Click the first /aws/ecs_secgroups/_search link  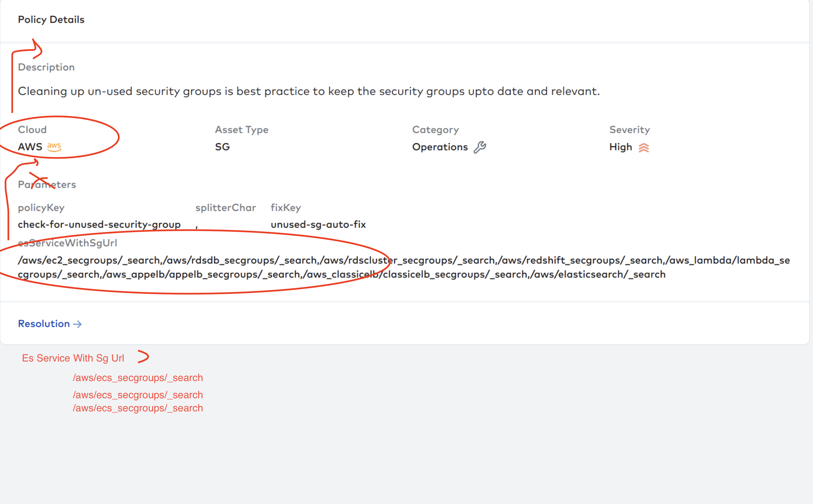tap(138, 378)
